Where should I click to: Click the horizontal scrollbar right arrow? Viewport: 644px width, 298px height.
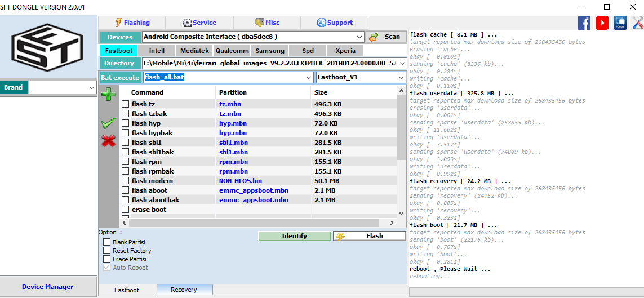[x=392, y=223]
